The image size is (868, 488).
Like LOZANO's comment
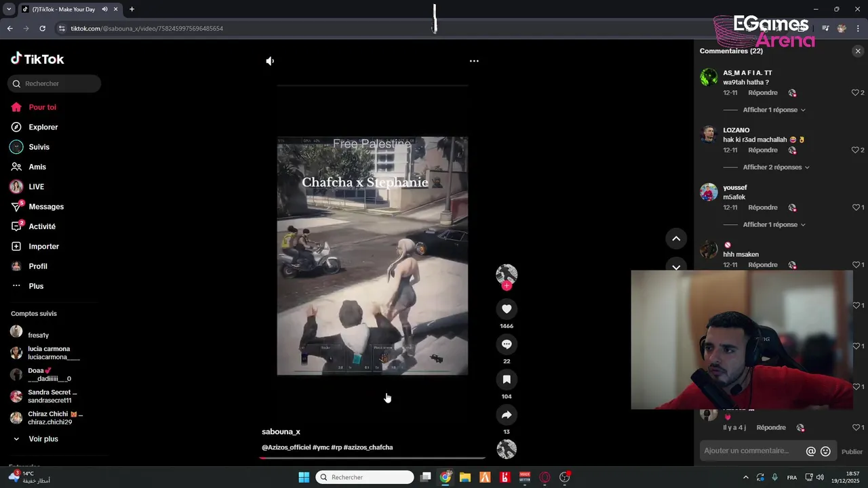click(x=855, y=150)
